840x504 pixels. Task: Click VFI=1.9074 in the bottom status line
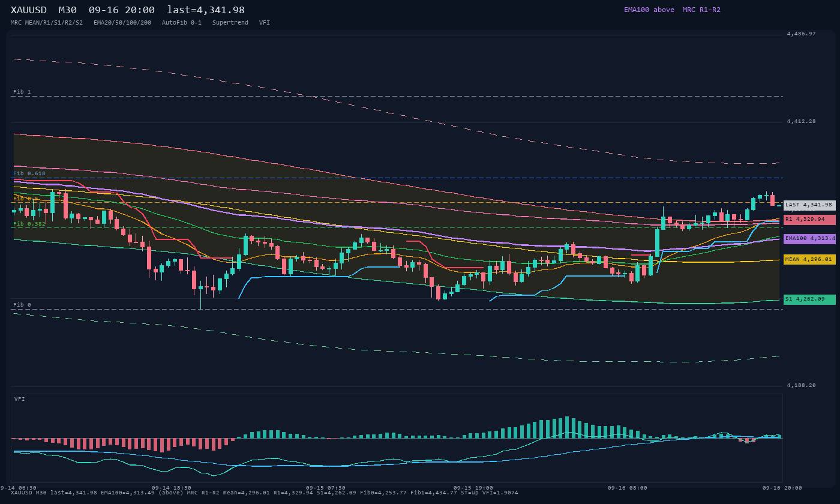pos(500,493)
